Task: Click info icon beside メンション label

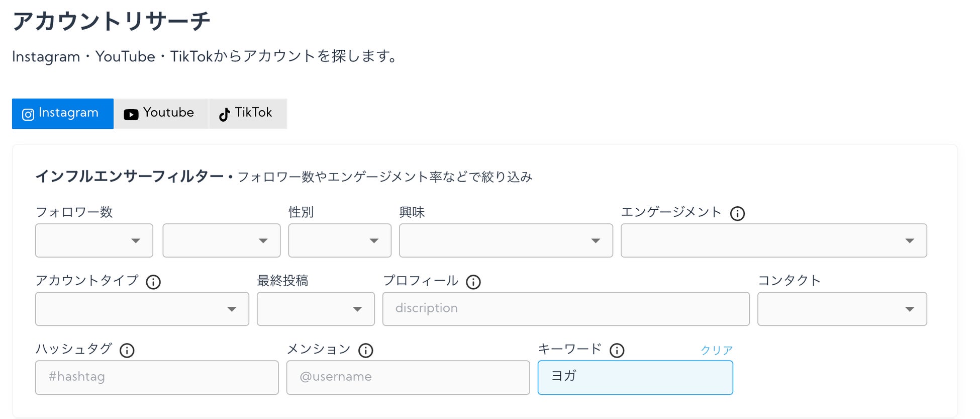Action: click(365, 351)
